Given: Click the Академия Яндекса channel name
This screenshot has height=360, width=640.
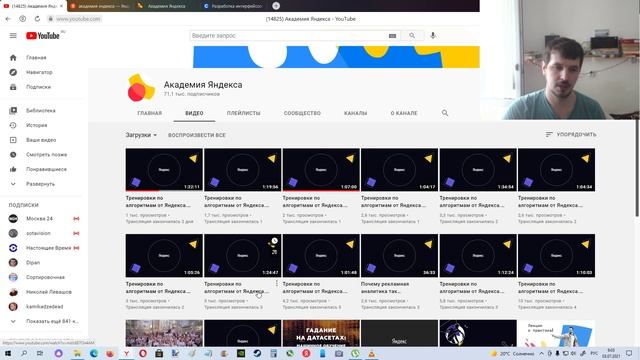Looking at the screenshot, I should coord(203,85).
